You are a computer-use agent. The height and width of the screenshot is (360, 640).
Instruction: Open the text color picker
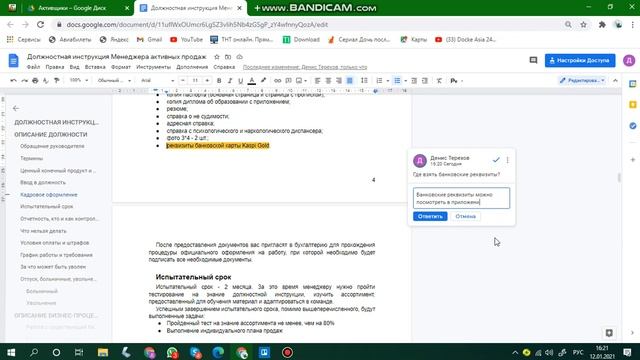click(252, 81)
